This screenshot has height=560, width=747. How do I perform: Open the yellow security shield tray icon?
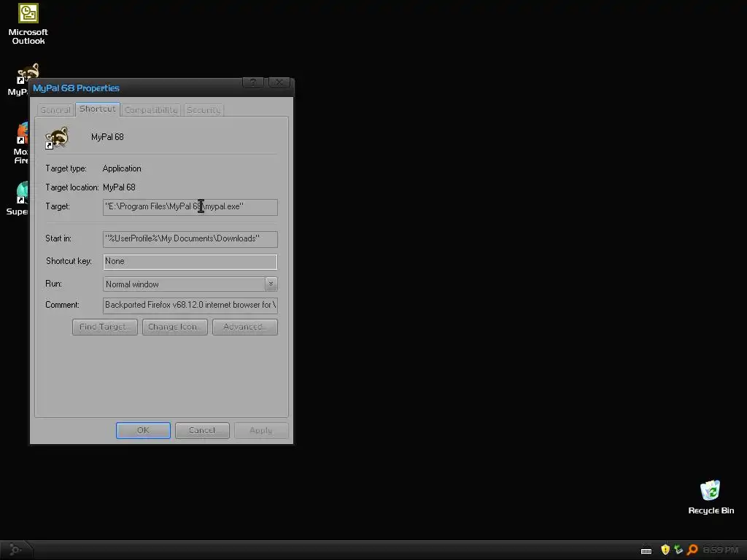[x=665, y=550]
